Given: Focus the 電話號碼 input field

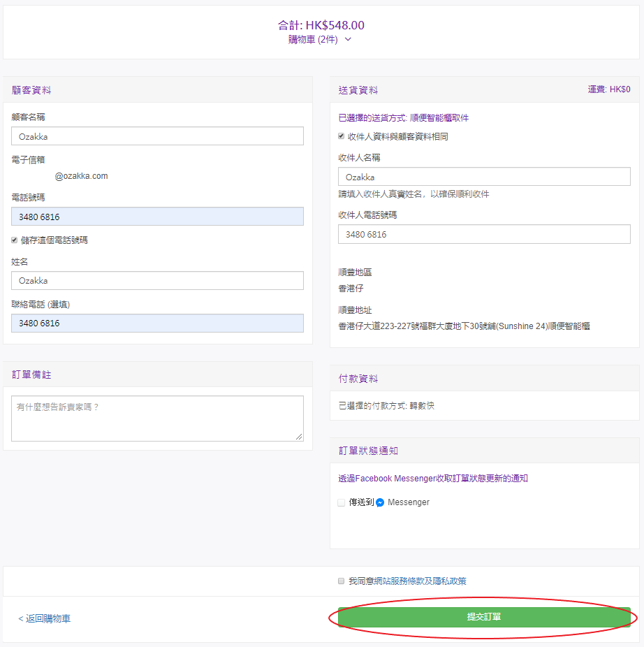Looking at the screenshot, I should tap(157, 217).
